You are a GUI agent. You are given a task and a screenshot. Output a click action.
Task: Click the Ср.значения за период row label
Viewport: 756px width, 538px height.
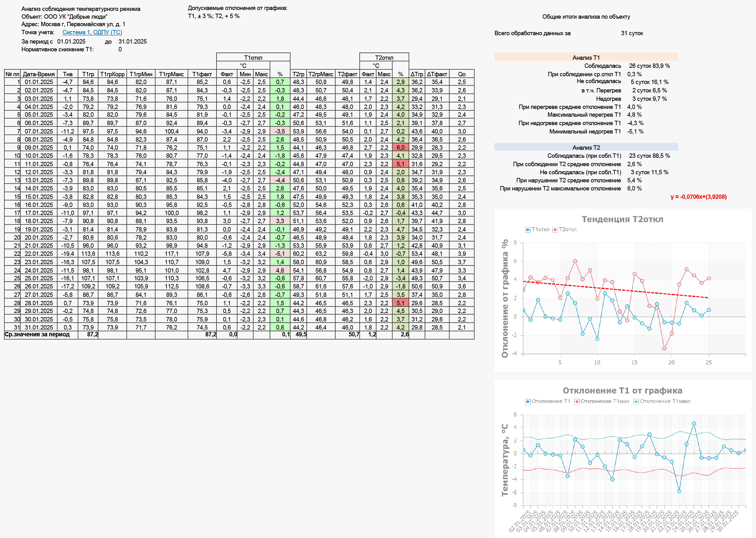37,334
